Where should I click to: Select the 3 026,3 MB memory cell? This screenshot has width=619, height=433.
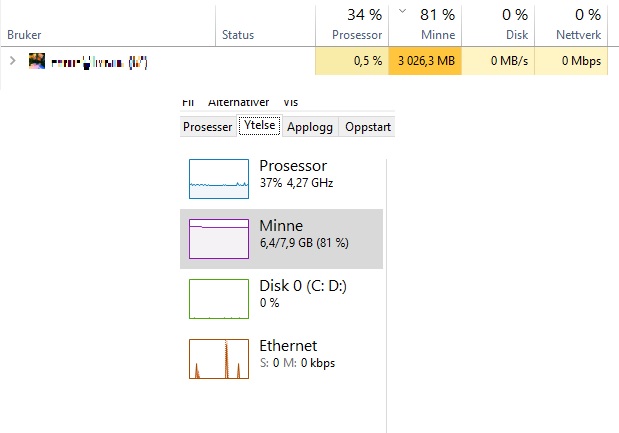425,61
